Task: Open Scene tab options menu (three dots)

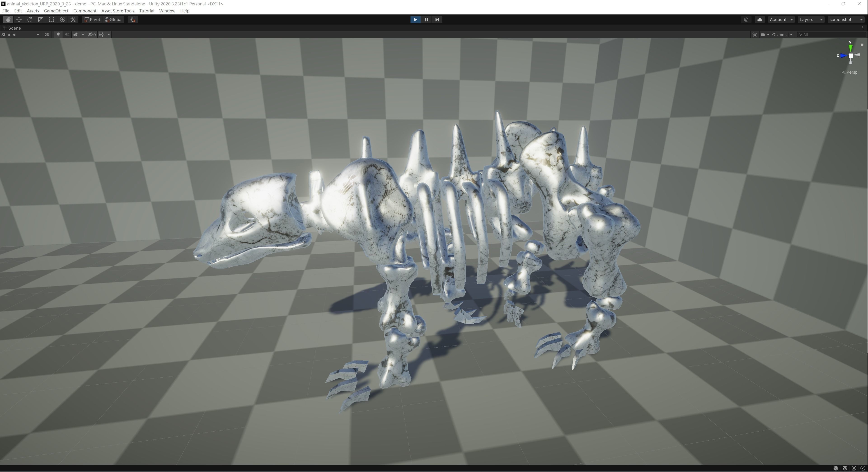Action: 863,28
